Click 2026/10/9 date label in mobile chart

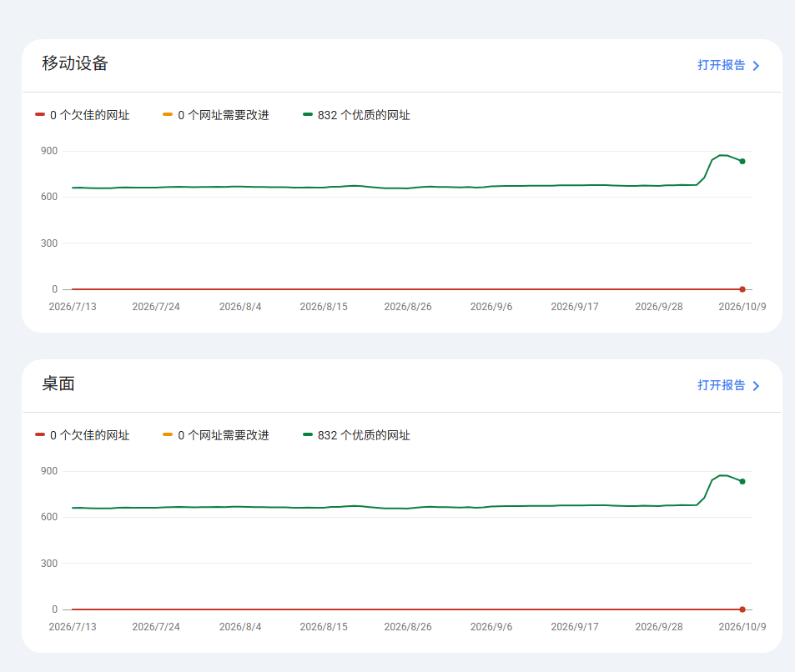(x=742, y=307)
